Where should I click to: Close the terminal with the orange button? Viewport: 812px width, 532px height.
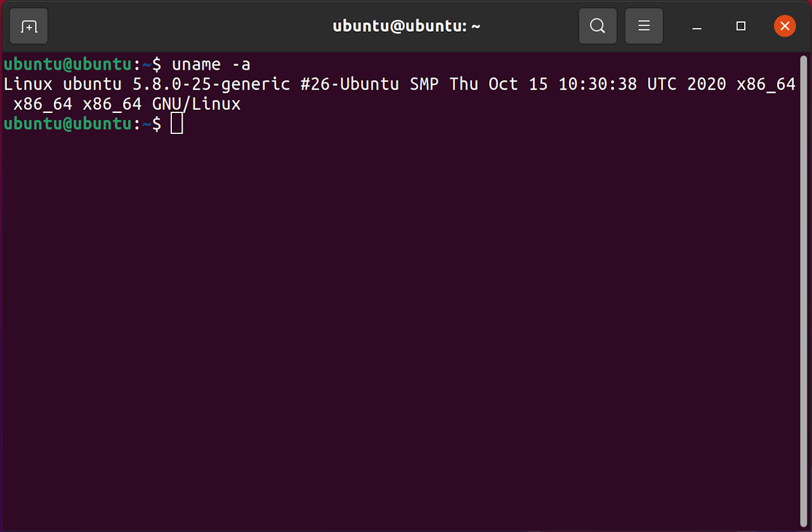click(785, 26)
